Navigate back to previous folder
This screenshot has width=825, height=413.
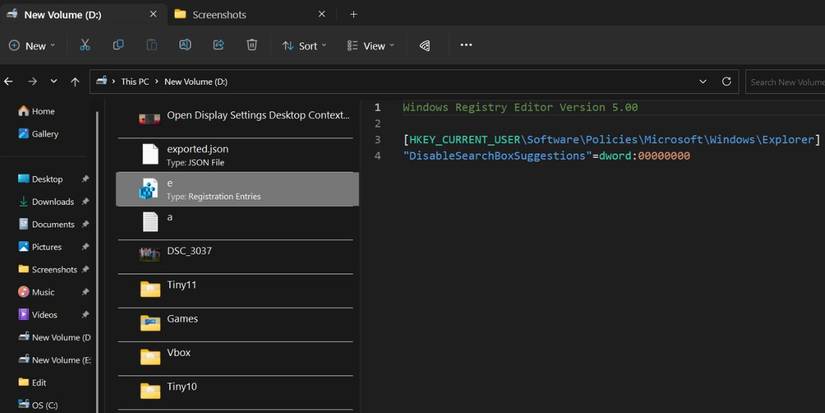click(9, 82)
